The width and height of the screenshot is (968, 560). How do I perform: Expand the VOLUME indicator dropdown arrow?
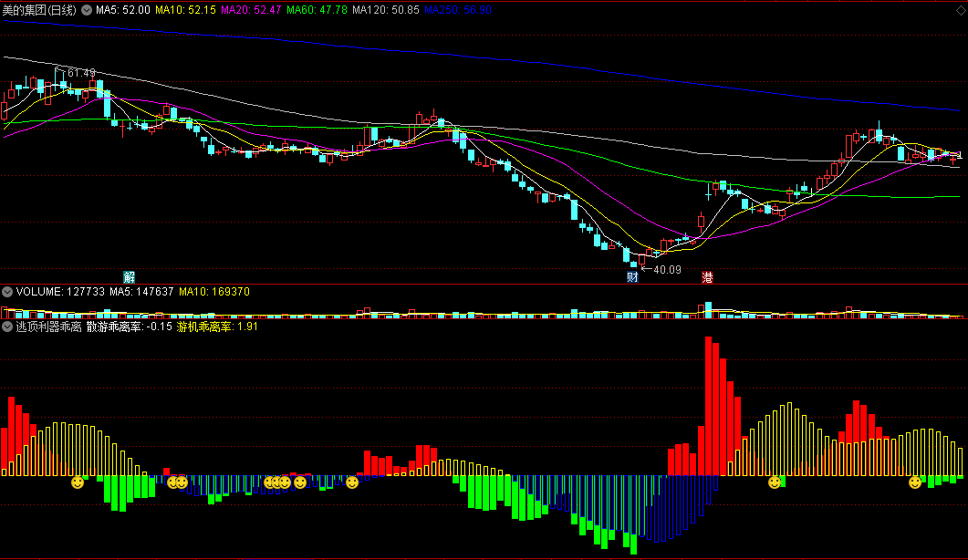[7, 292]
